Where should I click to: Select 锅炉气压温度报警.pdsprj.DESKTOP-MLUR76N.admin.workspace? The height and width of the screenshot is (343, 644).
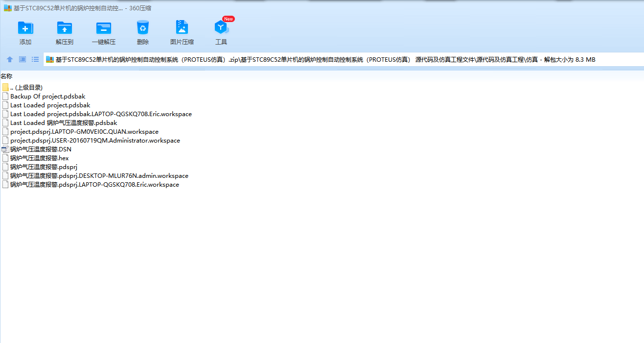99,176
